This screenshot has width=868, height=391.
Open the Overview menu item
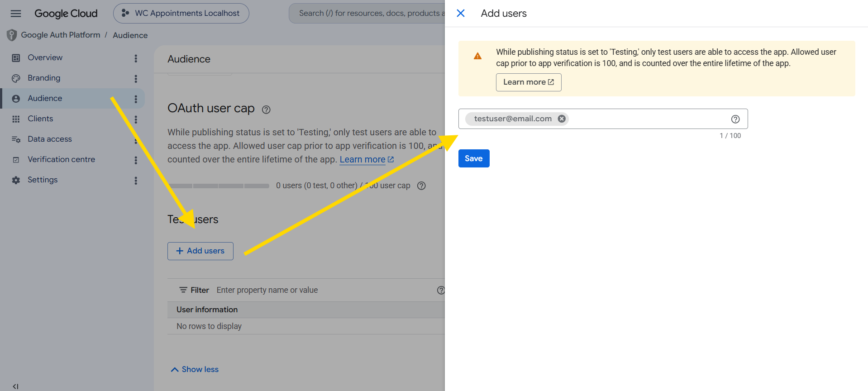point(45,57)
